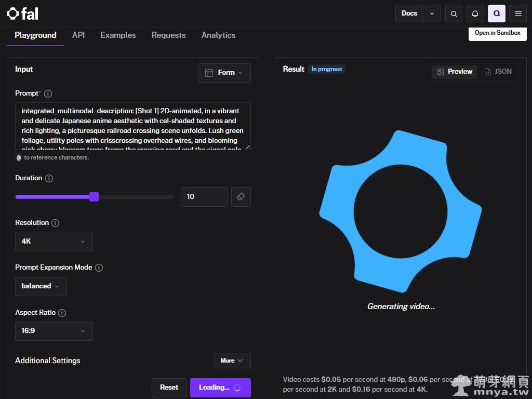The height and width of the screenshot is (399, 532).
Task: Click the Docs button
Action: 409,14
